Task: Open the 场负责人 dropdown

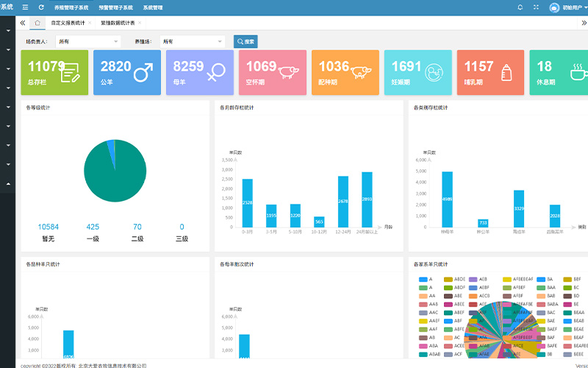Action: click(88, 42)
